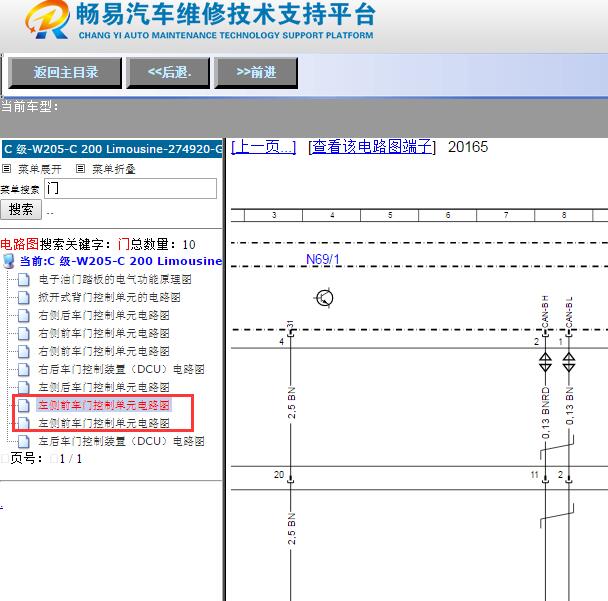Click the N69/1 component label
The height and width of the screenshot is (601, 608).
click(x=323, y=259)
